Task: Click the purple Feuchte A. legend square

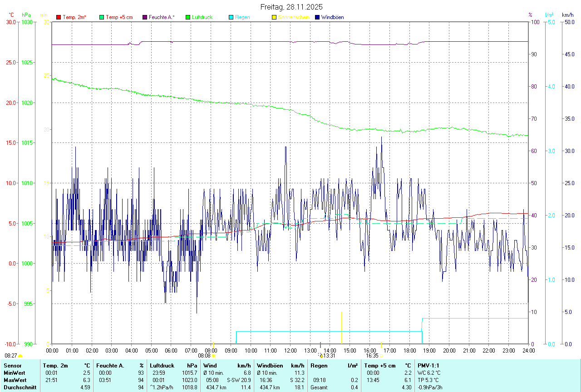Action: (x=145, y=17)
